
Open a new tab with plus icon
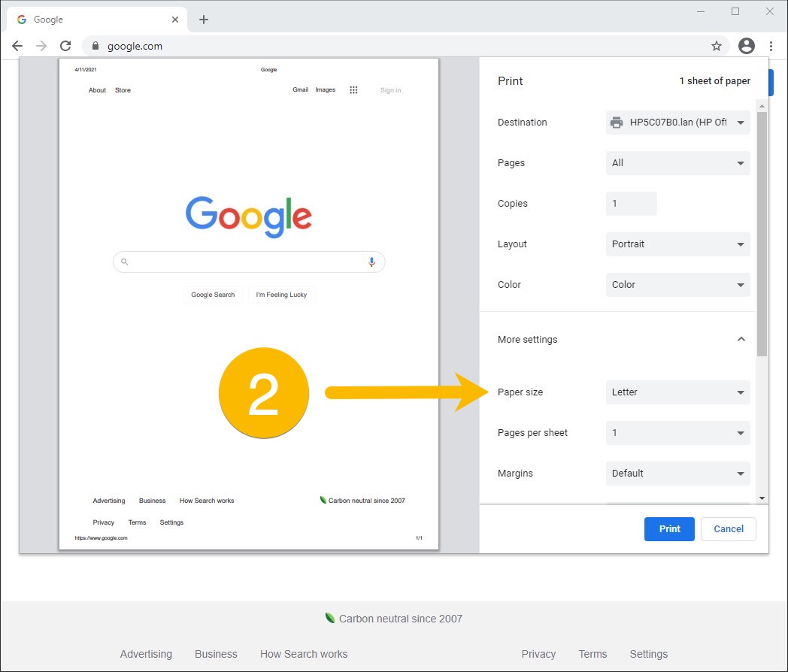click(x=203, y=20)
